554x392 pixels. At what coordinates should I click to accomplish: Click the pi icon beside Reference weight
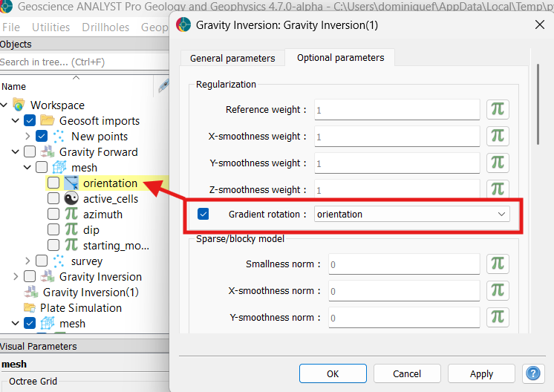498,110
